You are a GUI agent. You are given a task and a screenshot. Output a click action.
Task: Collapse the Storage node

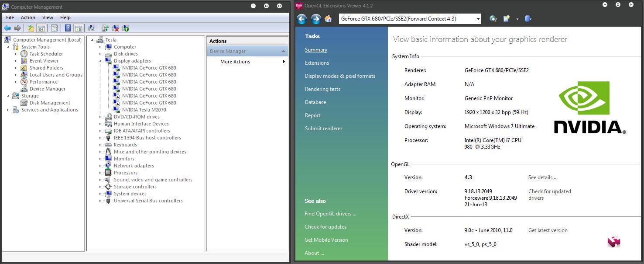coord(8,96)
